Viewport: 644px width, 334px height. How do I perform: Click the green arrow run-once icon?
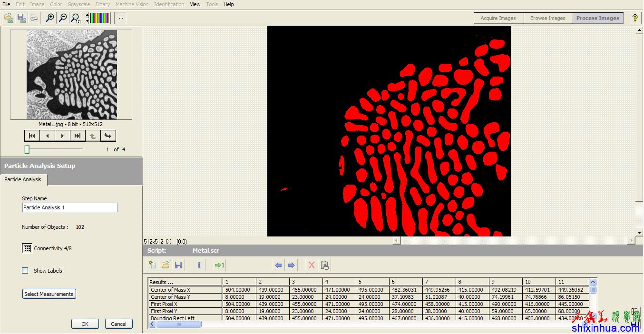219,265
